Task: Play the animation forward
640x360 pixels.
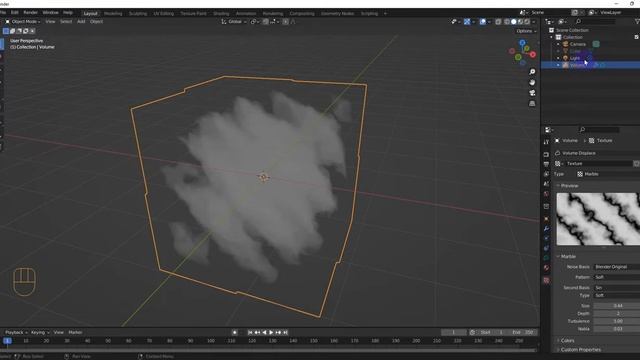Action: (x=271, y=333)
